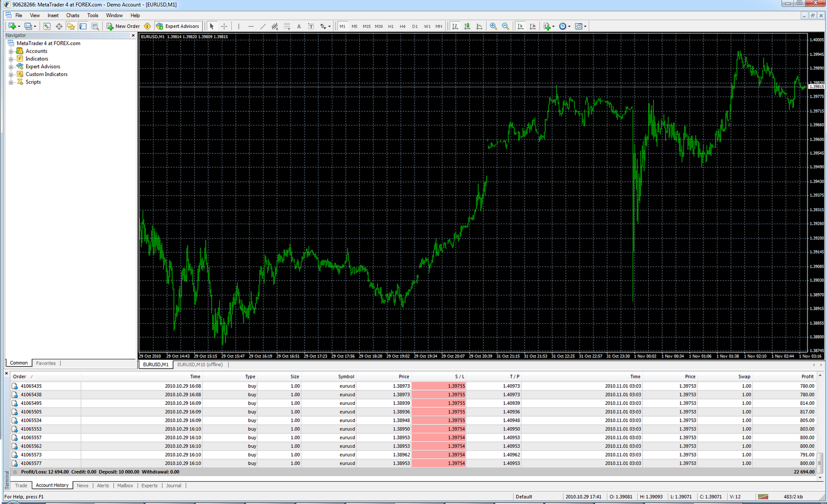
Task: Open the News terminal tab
Action: tap(83, 485)
